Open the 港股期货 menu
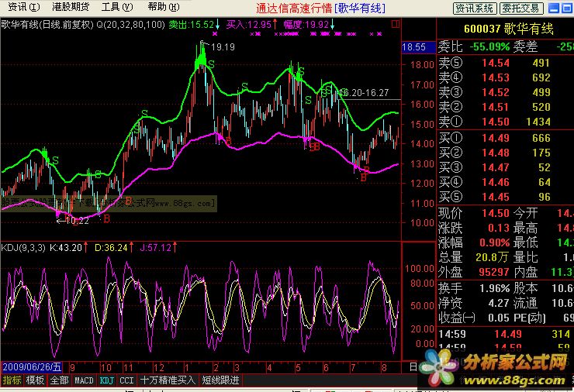 coord(71,6)
